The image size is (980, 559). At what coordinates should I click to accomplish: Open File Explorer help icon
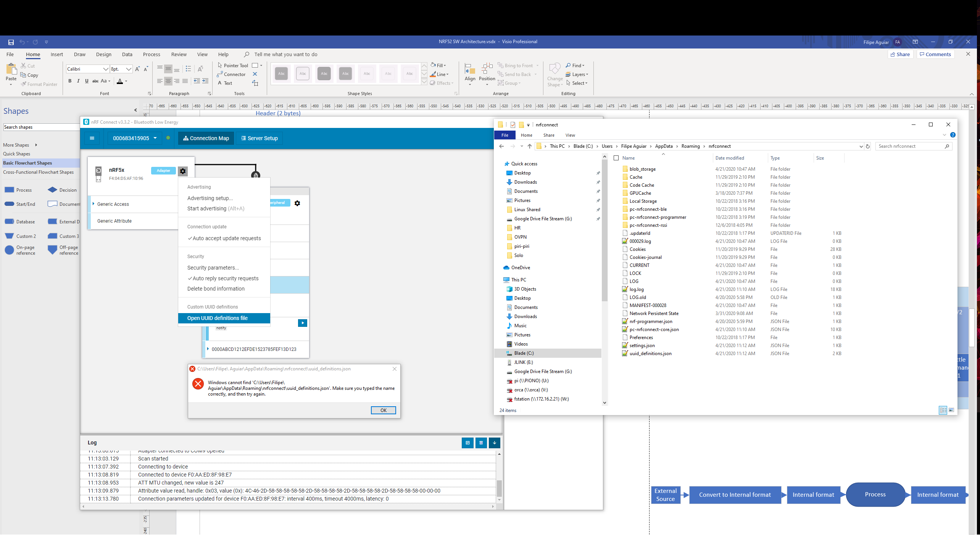tap(953, 135)
